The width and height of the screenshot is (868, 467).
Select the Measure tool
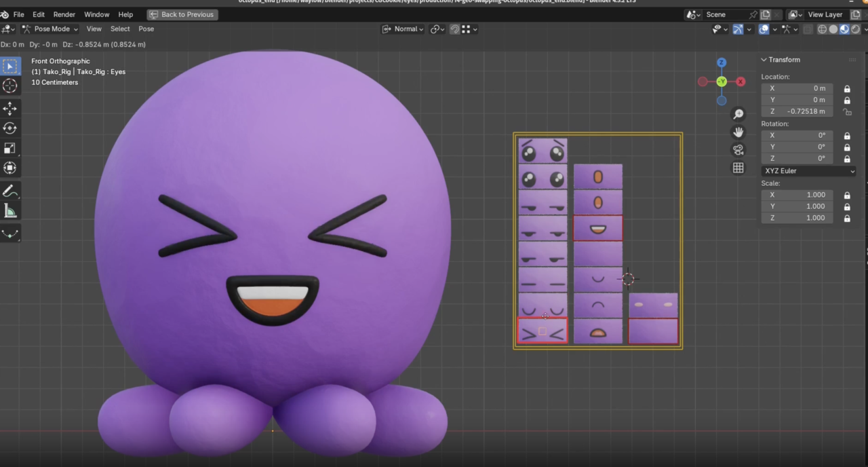point(10,211)
